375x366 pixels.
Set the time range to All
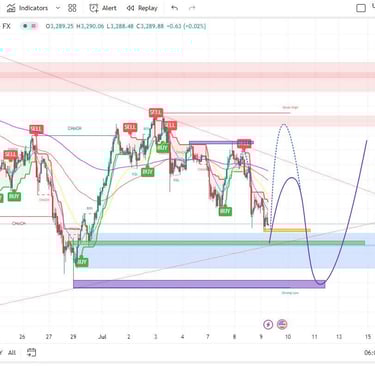tap(12, 353)
